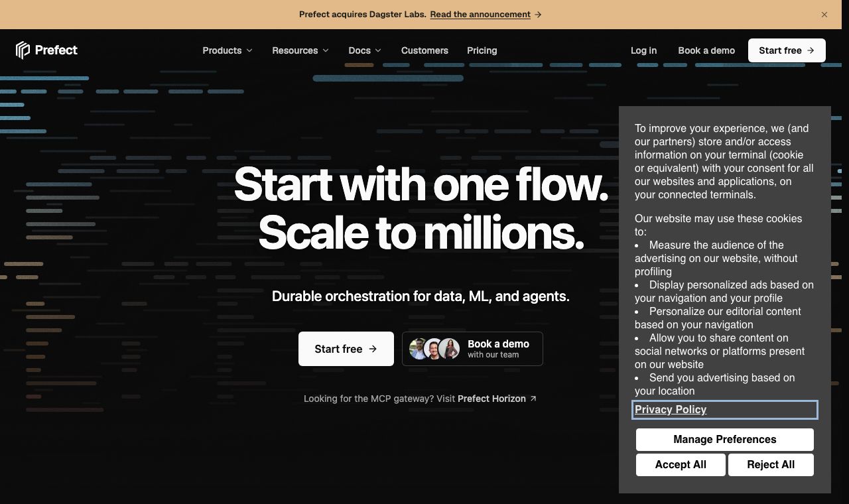Click the external arrow beside Prefect Horizon
849x504 pixels.
533,399
